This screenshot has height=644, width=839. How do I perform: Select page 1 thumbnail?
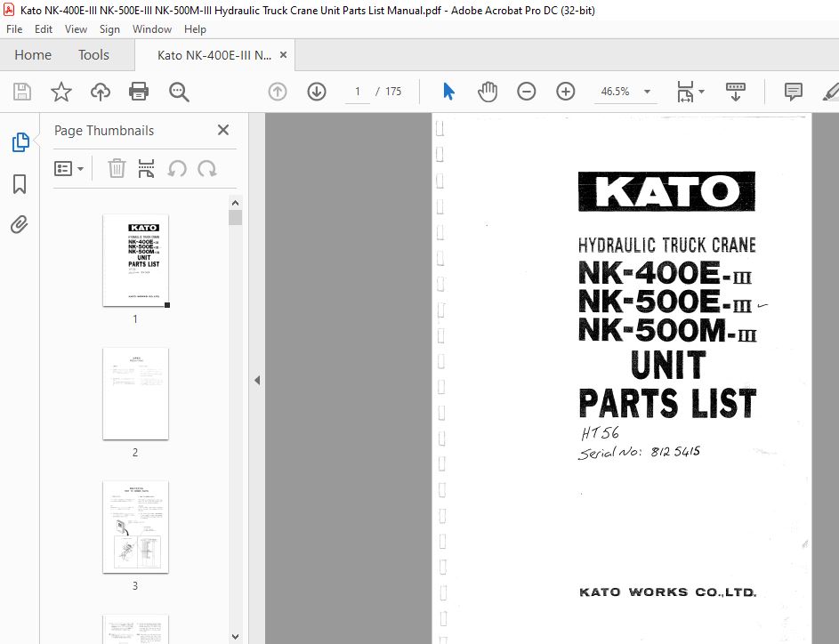point(136,261)
